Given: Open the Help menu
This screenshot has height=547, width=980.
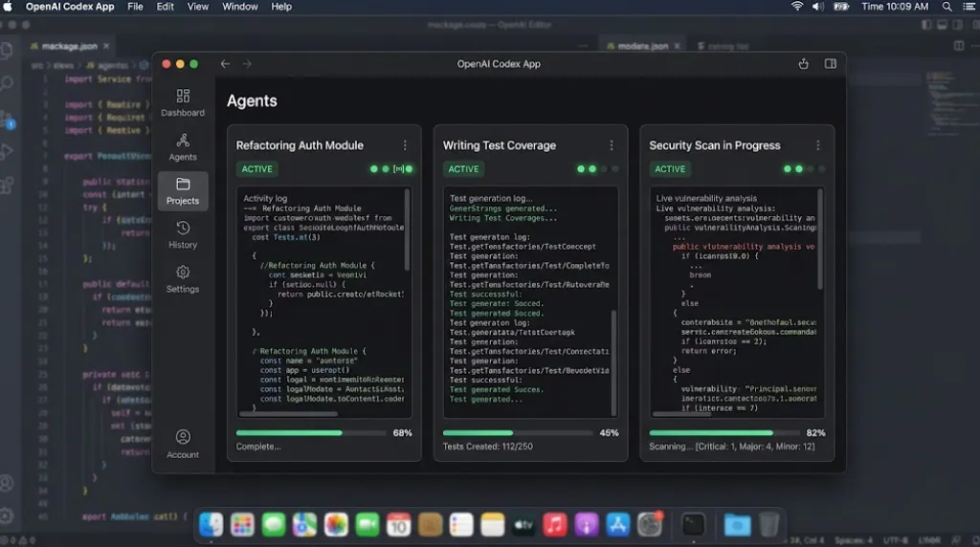Looking at the screenshot, I should 281,7.
